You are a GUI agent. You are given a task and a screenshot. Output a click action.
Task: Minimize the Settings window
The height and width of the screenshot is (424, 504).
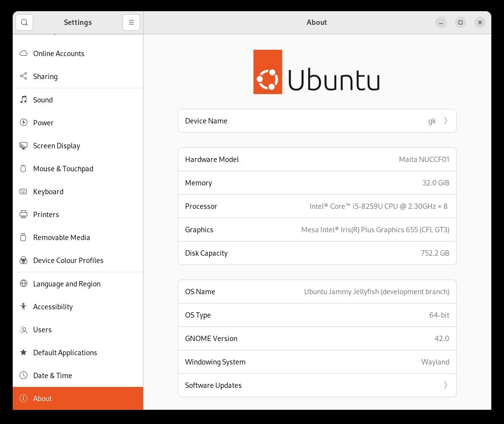441,22
